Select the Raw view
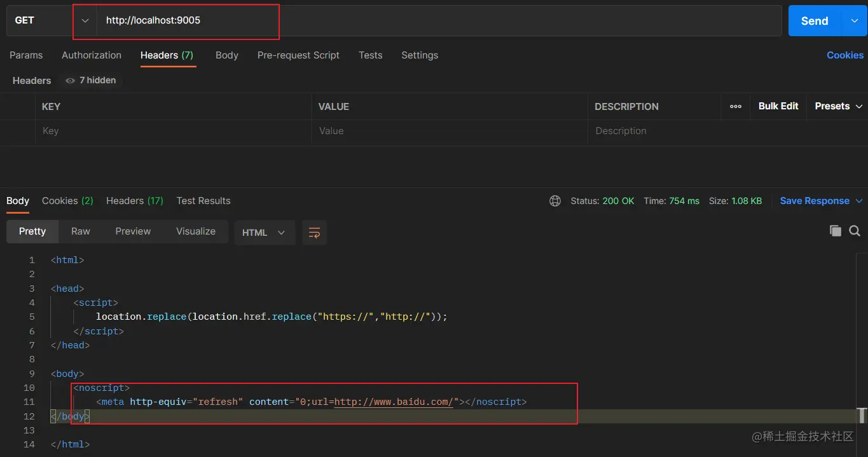868x457 pixels. click(81, 231)
